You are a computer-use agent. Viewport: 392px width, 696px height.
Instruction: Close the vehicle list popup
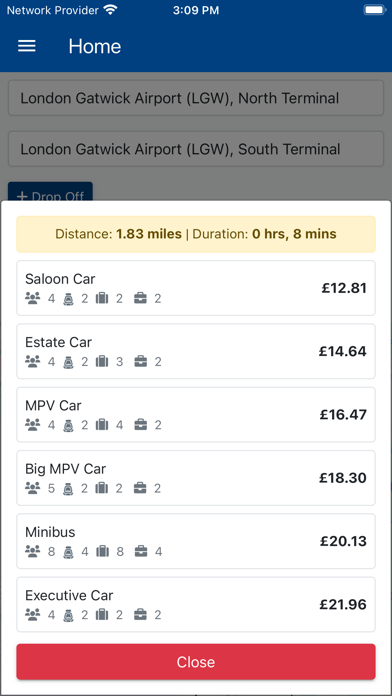pos(196,662)
